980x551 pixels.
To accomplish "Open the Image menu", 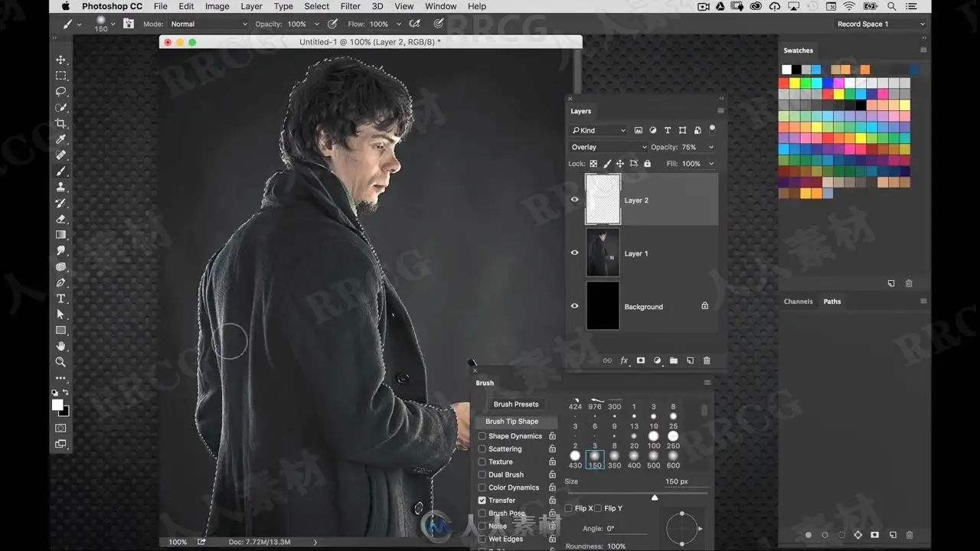I will click(x=217, y=6).
